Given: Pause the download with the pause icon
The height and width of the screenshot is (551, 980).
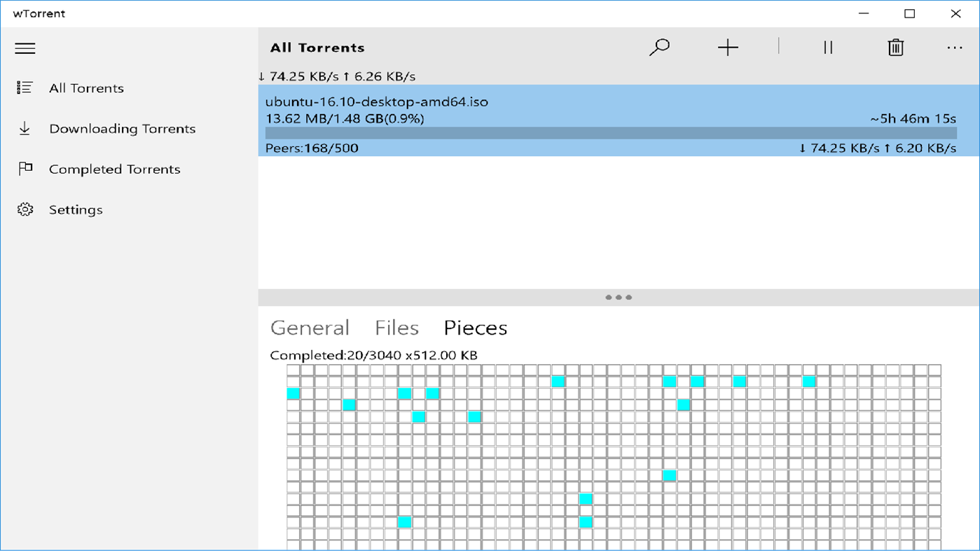Looking at the screenshot, I should click(x=827, y=48).
